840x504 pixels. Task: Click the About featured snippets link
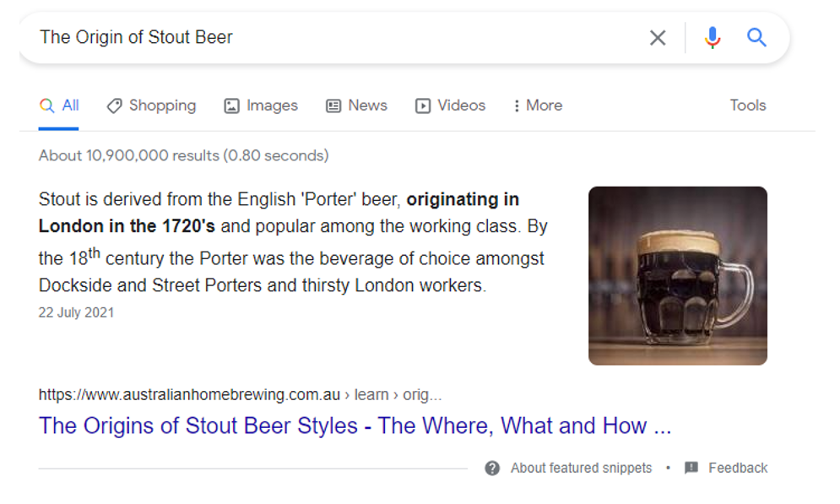[x=581, y=468]
